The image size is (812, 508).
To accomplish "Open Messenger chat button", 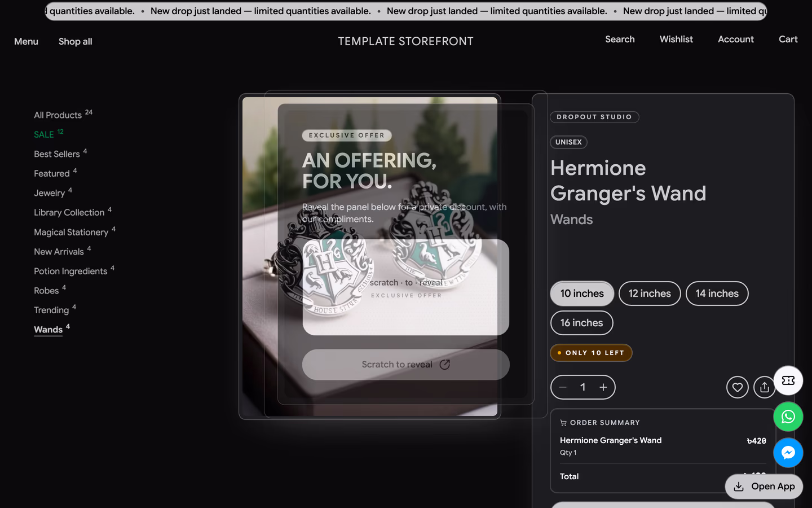I will coord(788,453).
